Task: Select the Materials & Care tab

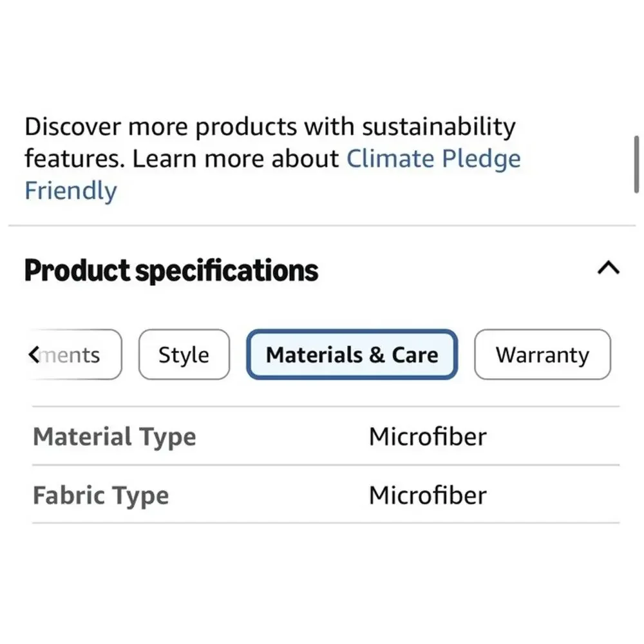Action: tap(352, 354)
